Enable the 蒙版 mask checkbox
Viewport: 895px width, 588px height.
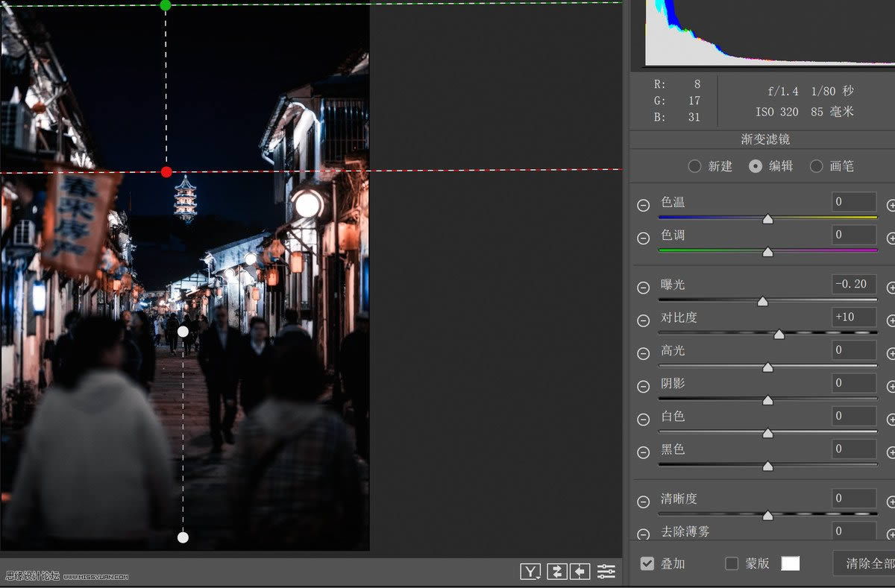(x=731, y=563)
